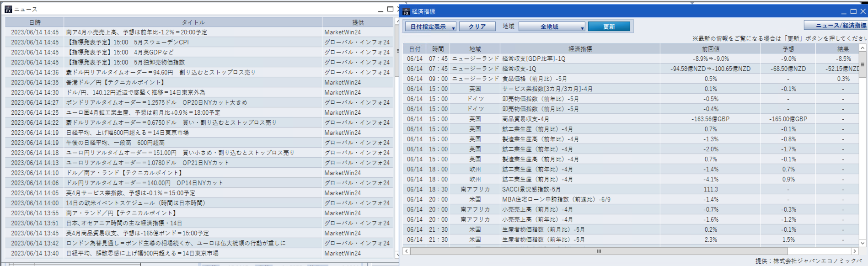Open news 日経平均、上げ幅600円超える at 14:19

tap(128, 133)
